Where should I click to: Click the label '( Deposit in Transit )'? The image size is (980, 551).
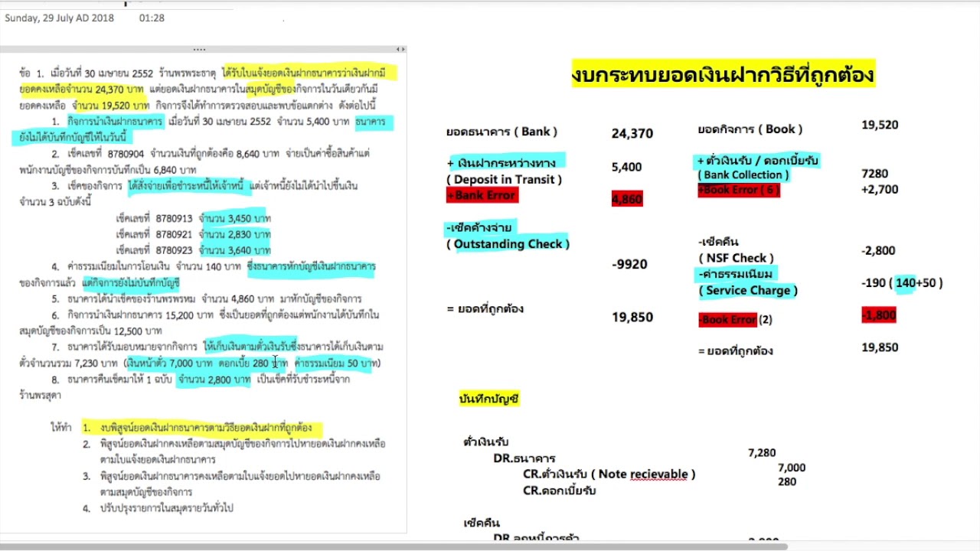[504, 179]
